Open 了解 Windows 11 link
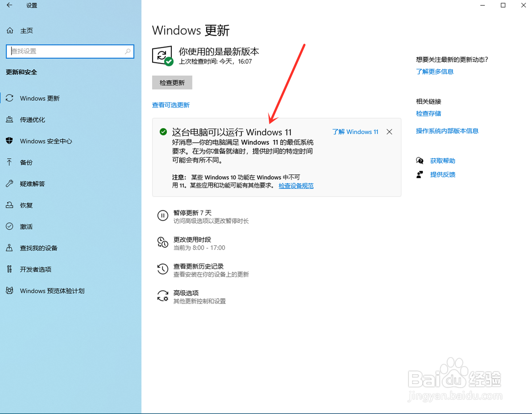The height and width of the screenshot is (414, 532). pos(355,131)
